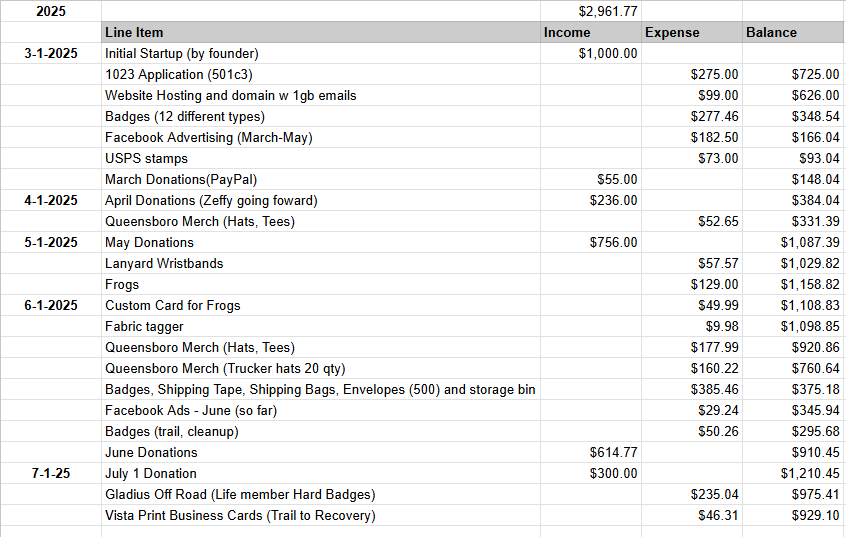Select the final balance $929.10 cell
Viewport: 846px width, 537px height.
793,516
